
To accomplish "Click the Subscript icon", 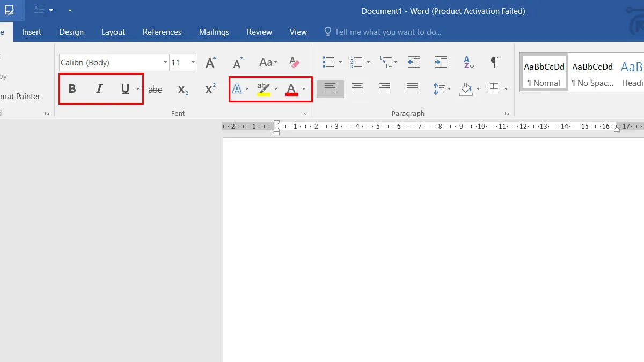I will tap(183, 90).
